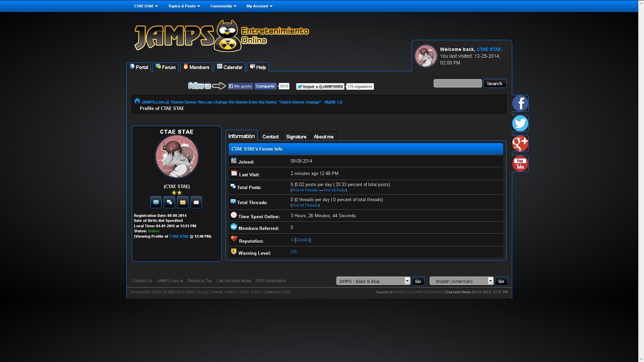The width and height of the screenshot is (644, 362).
Task: Click the home icon in breadcrumb
Action: (137, 101)
